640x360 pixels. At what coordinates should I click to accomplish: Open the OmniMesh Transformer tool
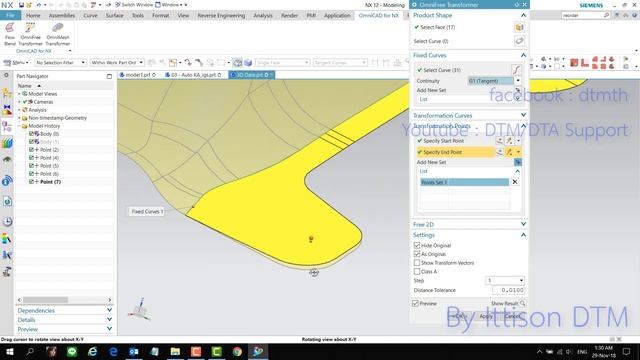coord(58,34)
